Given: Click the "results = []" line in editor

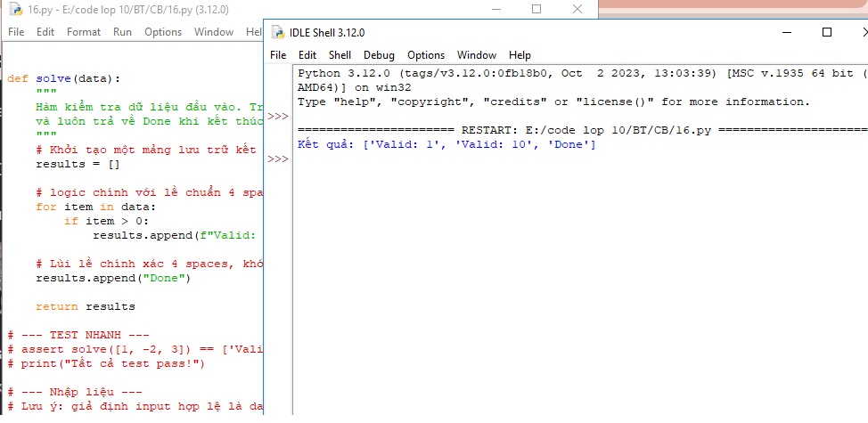Looking at the screenshot, I should coord(78,164).
